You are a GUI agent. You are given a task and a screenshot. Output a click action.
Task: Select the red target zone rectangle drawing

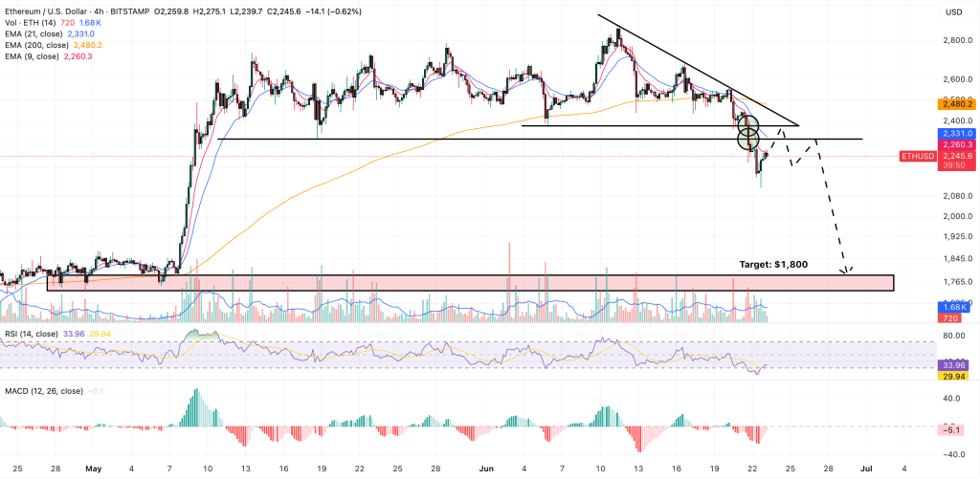[x=470, y=283]
